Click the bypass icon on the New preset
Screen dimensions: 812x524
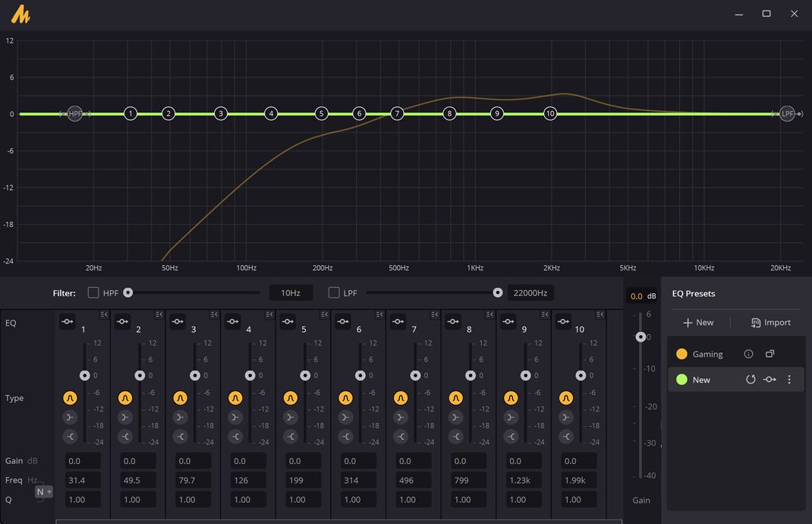point(770,380)
